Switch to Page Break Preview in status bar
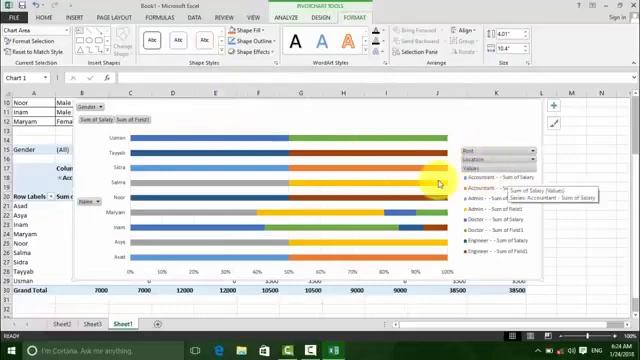Viewport: 640px width, 360px height. (x=548, y=336)
